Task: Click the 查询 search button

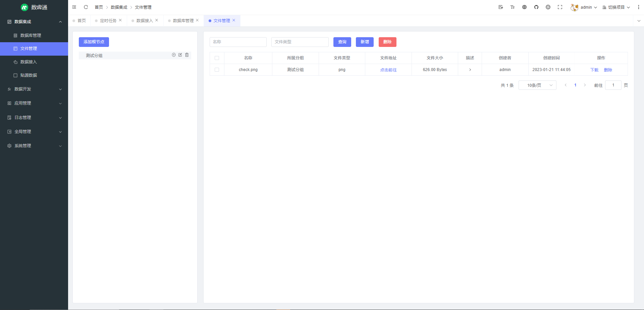Action: pyautogui.click(x=342, y=42)
